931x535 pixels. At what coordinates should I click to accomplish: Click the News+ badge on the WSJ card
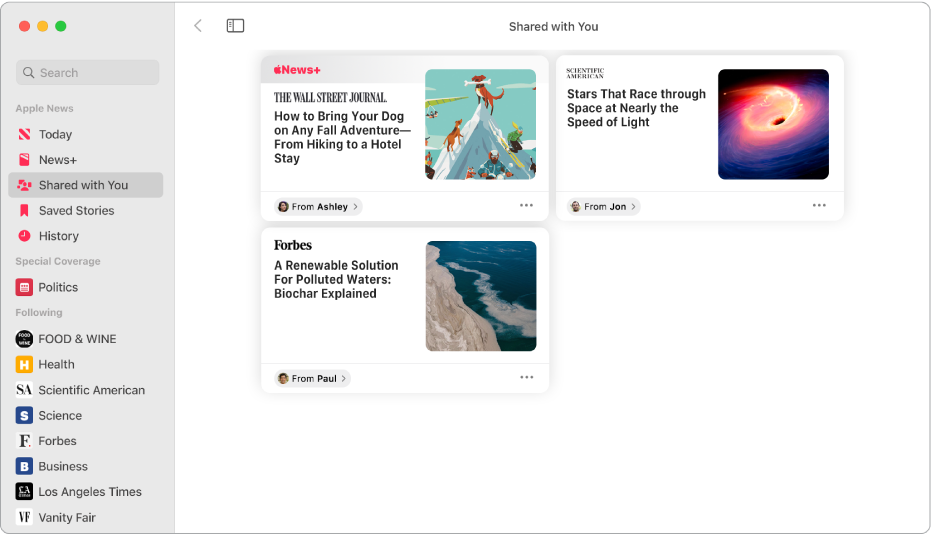click(297, 70)
